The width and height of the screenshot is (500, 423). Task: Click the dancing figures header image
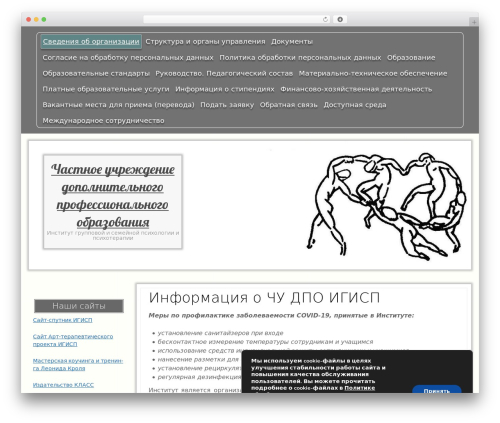(x=386, y=206)
